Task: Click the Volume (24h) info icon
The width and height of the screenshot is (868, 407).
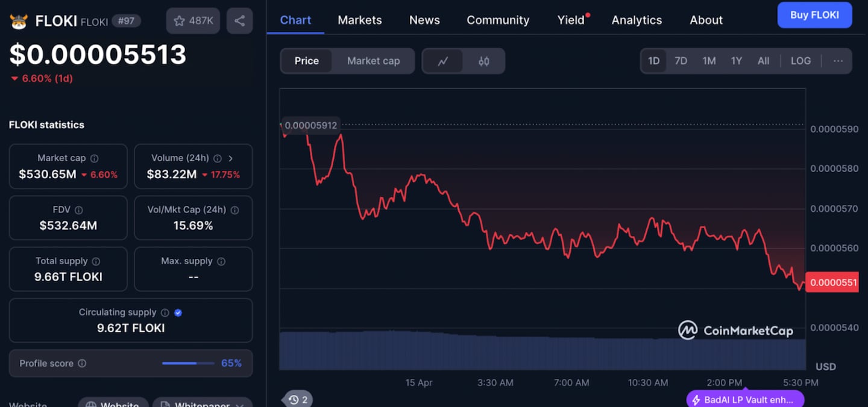Action: point(218,158)
